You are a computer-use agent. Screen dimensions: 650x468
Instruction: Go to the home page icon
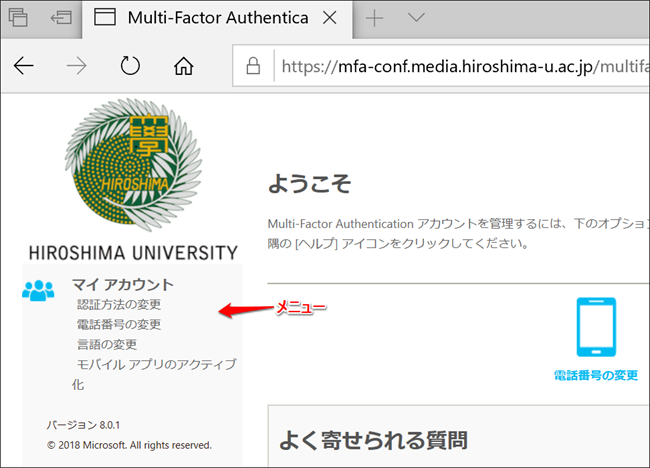[184, 66]
